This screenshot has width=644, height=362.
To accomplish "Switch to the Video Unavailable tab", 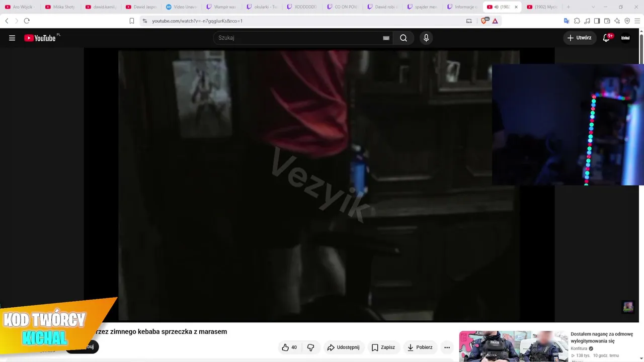I will pyautogui.click(x=181, y=7).
